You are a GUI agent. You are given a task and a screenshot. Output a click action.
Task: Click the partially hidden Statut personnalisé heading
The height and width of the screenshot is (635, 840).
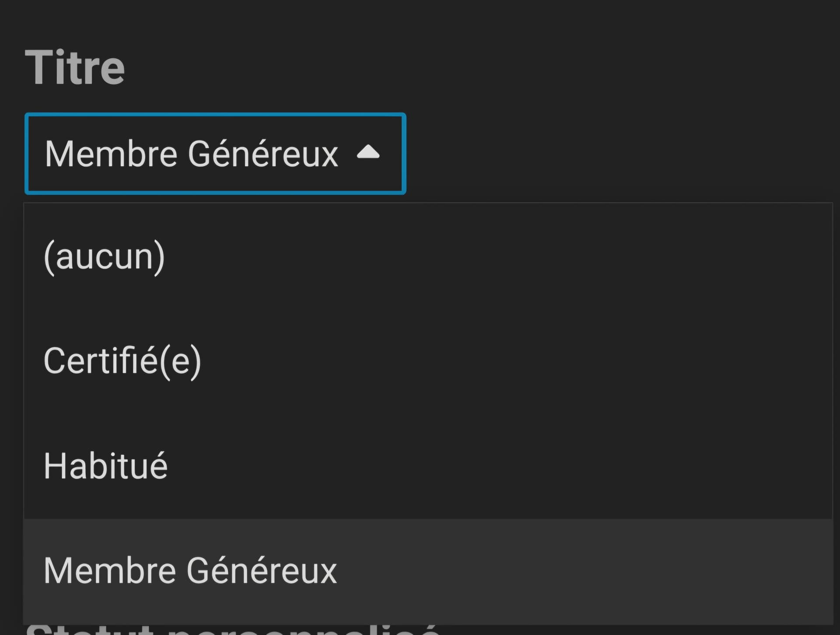232,629
